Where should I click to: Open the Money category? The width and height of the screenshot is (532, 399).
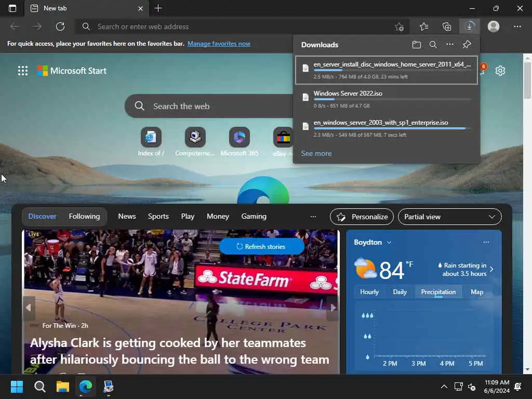pyautogui.click(x=218, y=217)
